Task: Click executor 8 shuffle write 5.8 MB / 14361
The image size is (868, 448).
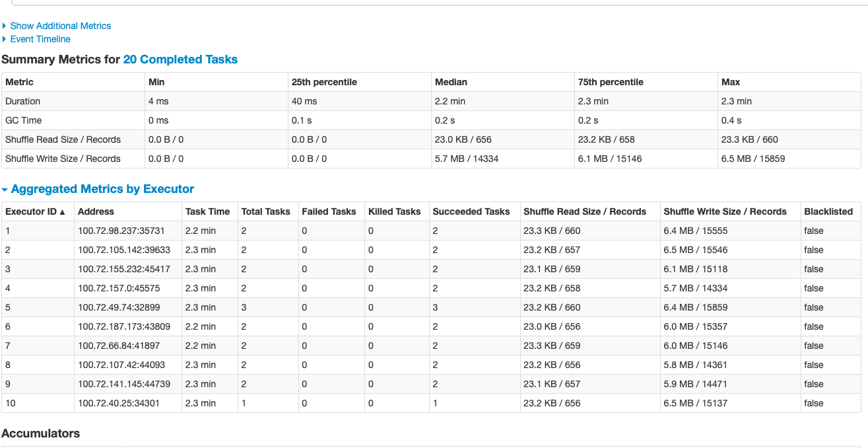Action: pyautogui.click(x=695, y=365)
